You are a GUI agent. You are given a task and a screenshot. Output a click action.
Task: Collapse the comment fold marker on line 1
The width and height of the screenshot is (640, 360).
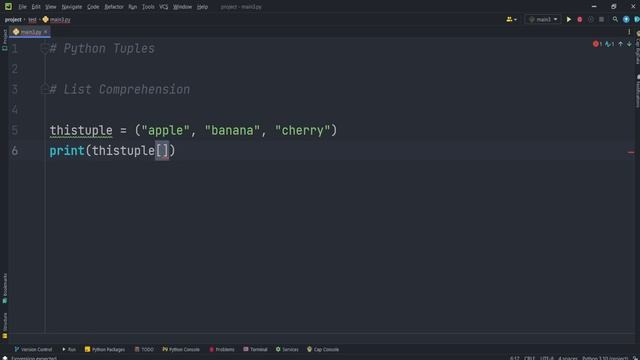click(44, 49)
